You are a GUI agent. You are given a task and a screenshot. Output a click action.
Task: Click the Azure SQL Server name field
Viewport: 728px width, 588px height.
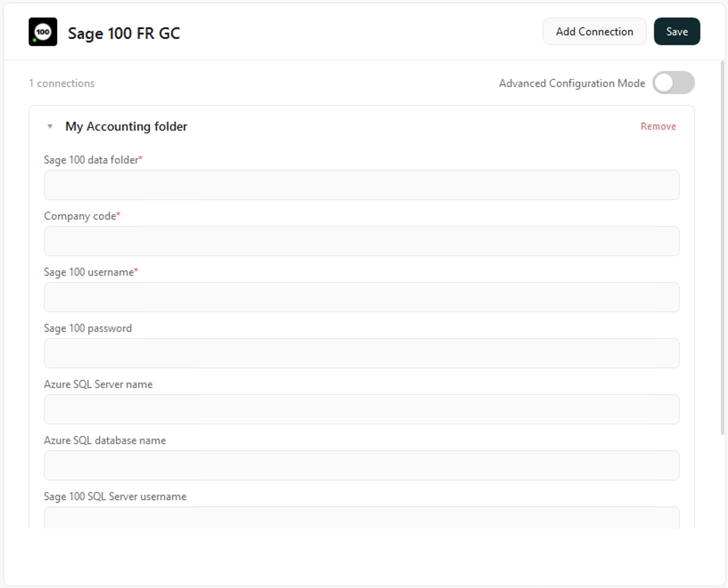click(361, 409)
